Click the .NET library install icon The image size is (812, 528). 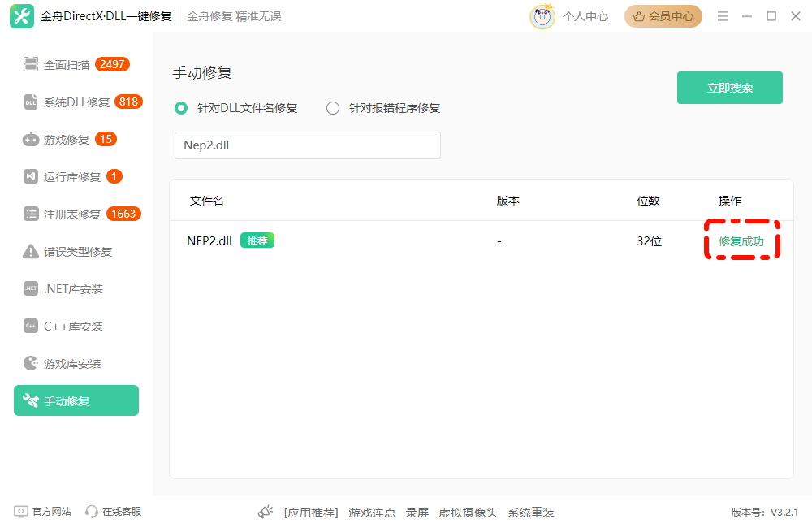(x=31, y=288)
